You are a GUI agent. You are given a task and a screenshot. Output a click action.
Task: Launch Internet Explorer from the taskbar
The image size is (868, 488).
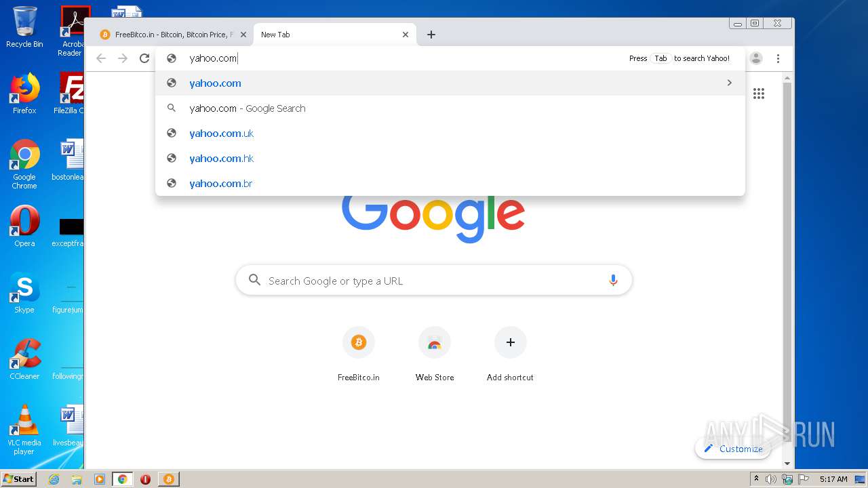click(54, 479)
